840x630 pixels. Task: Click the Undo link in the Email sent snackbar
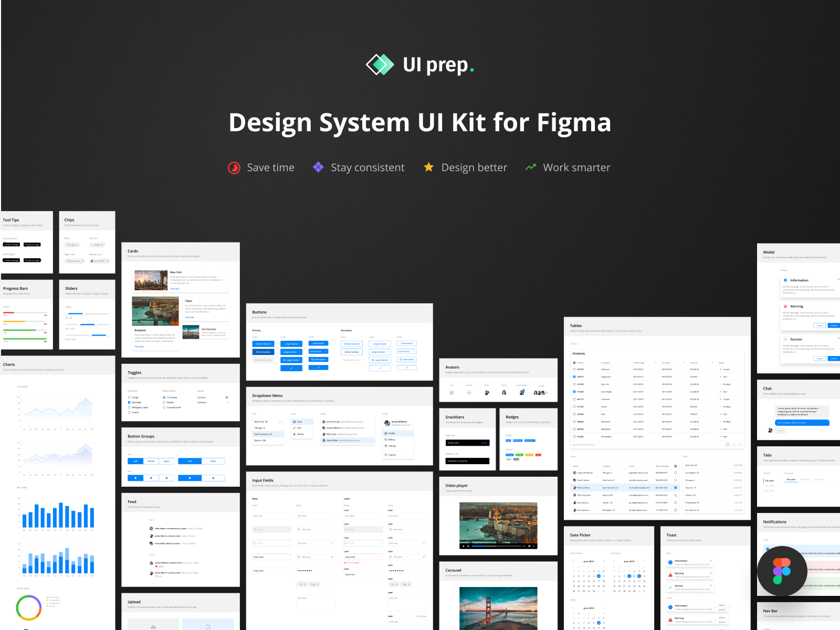tap(484, 443)
